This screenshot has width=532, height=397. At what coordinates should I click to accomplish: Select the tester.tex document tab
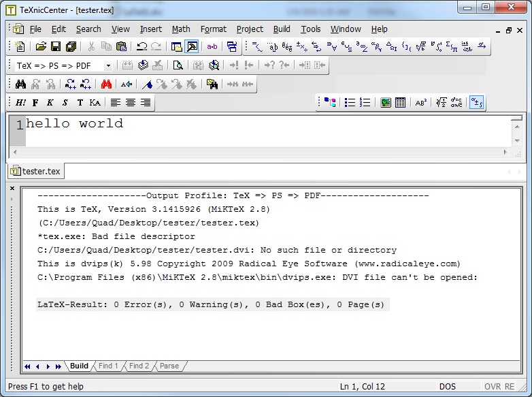point(36,171)
